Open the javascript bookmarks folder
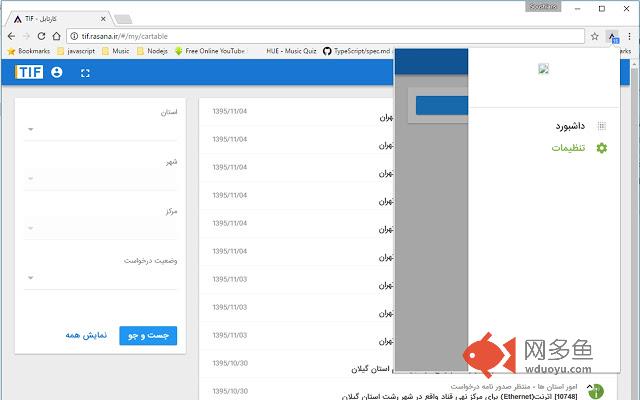 tap(76, 51)
